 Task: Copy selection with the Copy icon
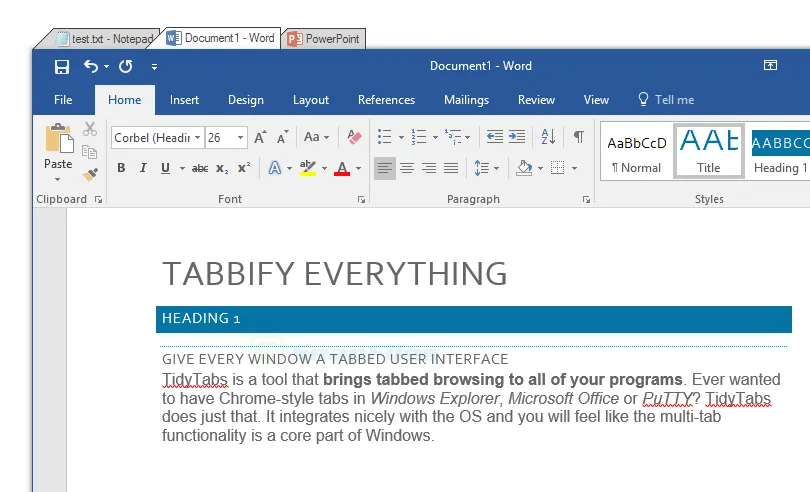90,151
